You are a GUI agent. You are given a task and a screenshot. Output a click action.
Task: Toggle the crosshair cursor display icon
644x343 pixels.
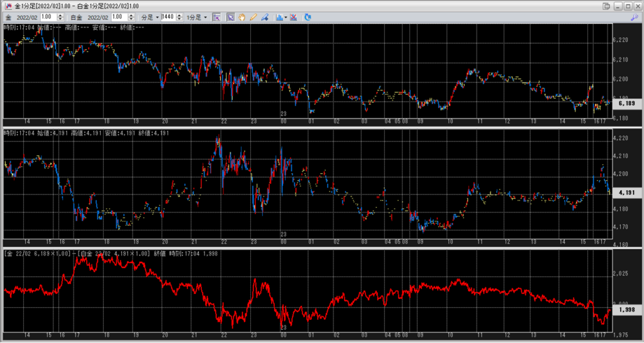216,17
